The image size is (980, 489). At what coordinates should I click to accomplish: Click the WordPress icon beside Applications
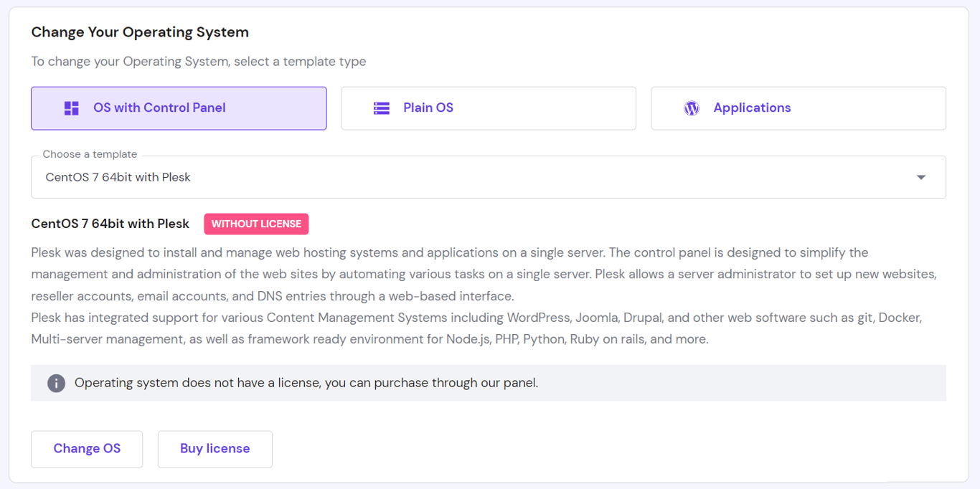tap(691, 108)
